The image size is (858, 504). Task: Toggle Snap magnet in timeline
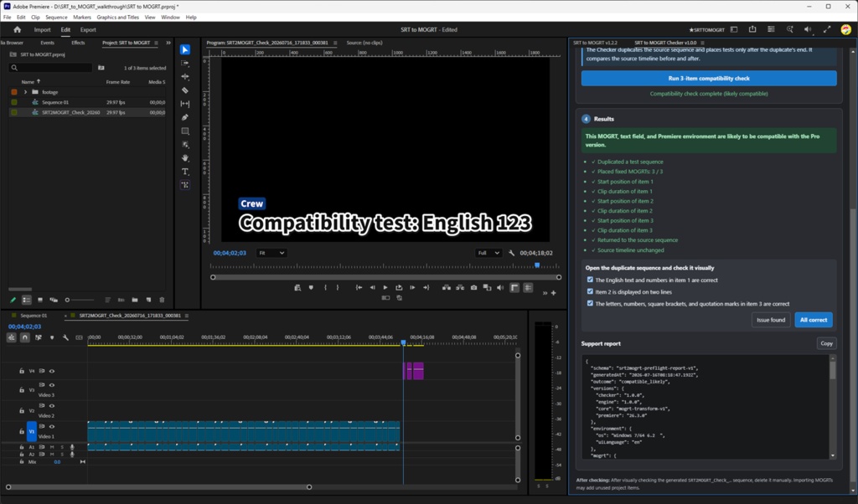click(x=24, y=337)
